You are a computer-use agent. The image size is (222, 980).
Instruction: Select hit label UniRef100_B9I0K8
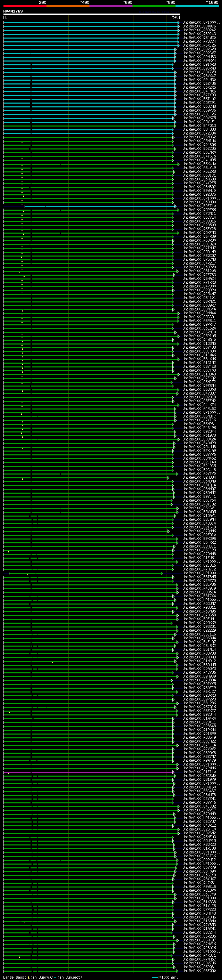click(199, 64)
